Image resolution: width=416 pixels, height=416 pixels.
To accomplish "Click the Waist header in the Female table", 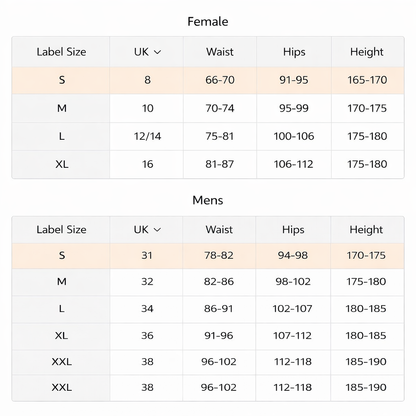I will pos(220,52).
